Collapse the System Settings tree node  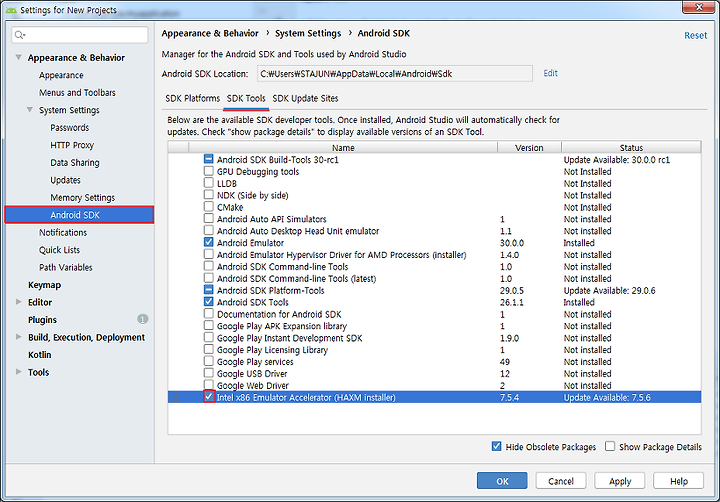[x=30, y=110]
